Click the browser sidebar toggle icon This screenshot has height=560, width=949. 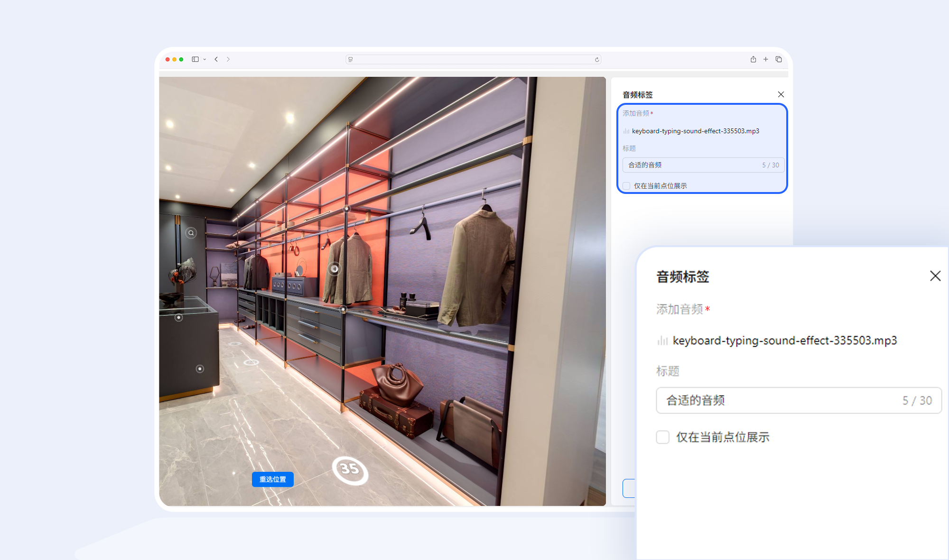(195, 59)
